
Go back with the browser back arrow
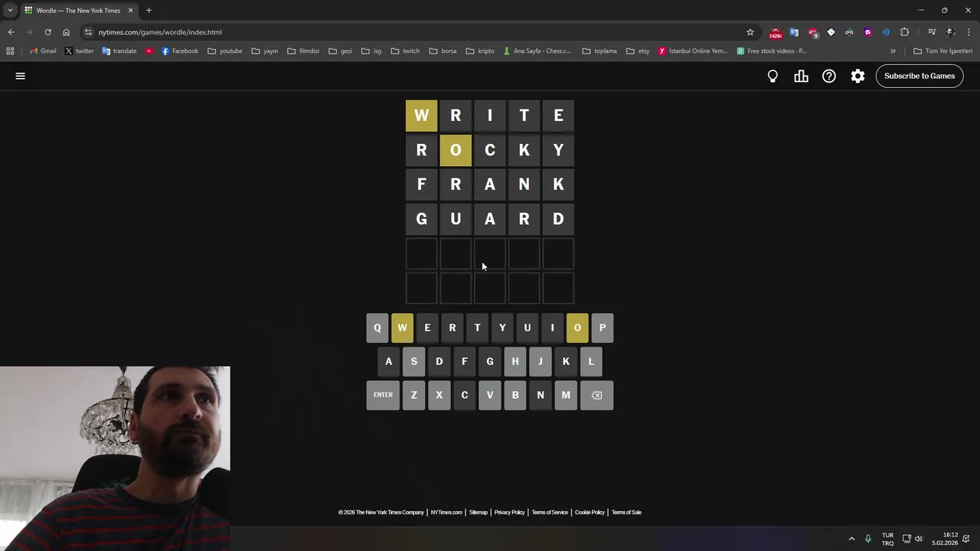pyautogui.click(x=11, y=32)
